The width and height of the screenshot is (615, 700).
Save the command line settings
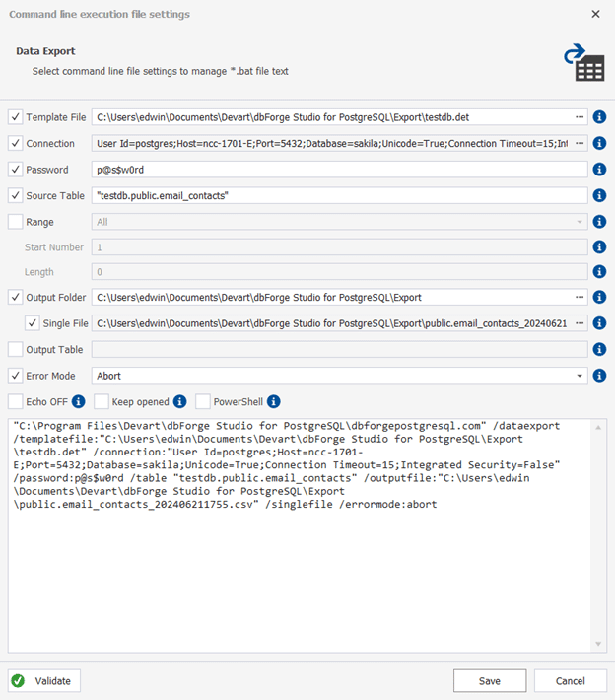click(490, 681)
